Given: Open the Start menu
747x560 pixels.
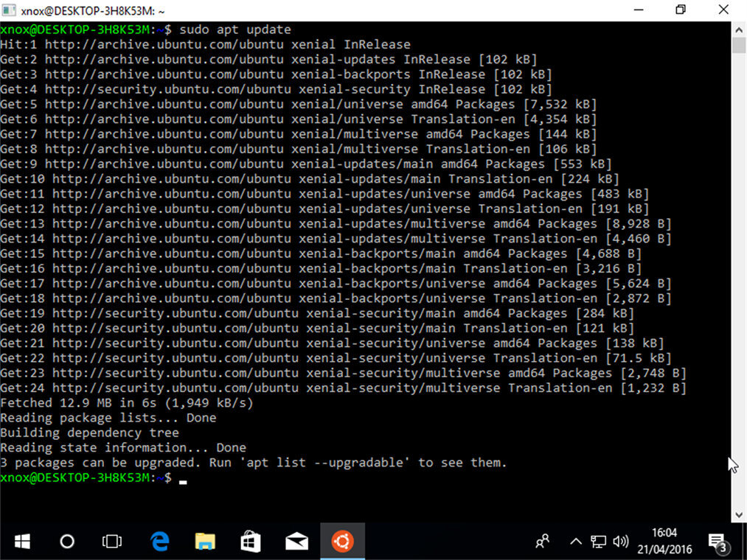Looking at the screenshot, I should point(21,542).
